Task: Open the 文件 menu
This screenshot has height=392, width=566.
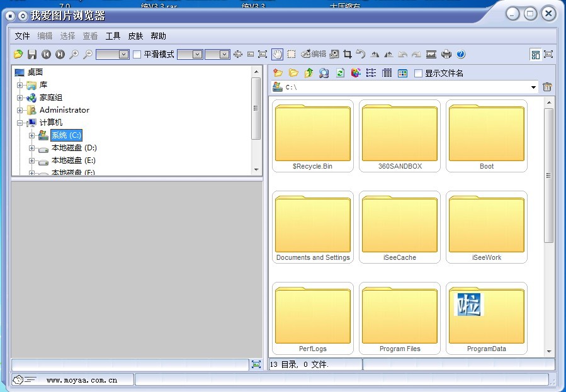Action: (22, 36)
